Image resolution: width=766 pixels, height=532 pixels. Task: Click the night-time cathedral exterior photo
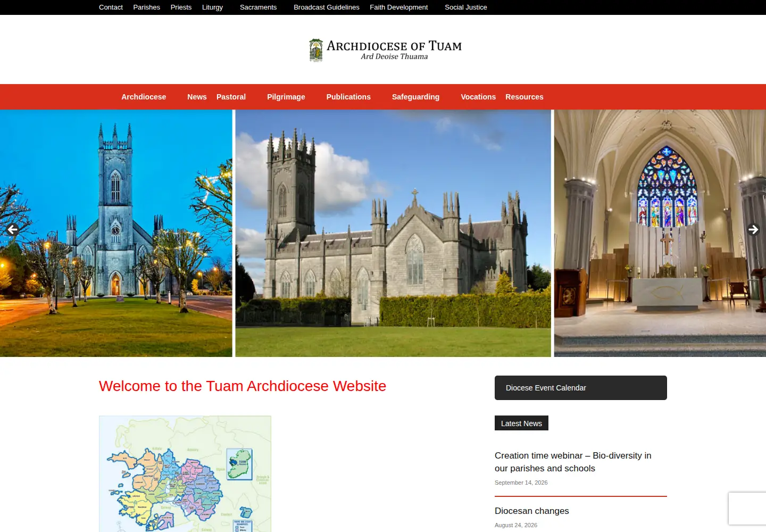tap(116, 233)
